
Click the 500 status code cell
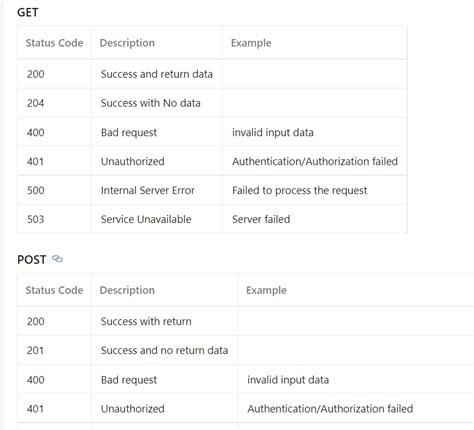(x=36, y=190)
